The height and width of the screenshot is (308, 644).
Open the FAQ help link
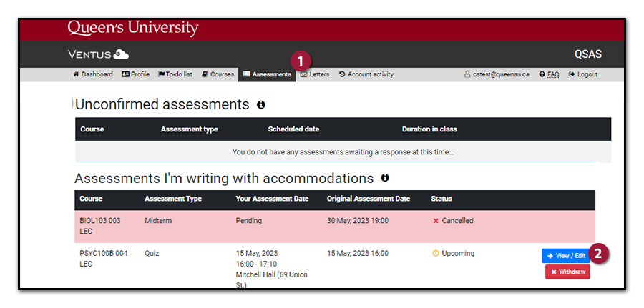550,74
